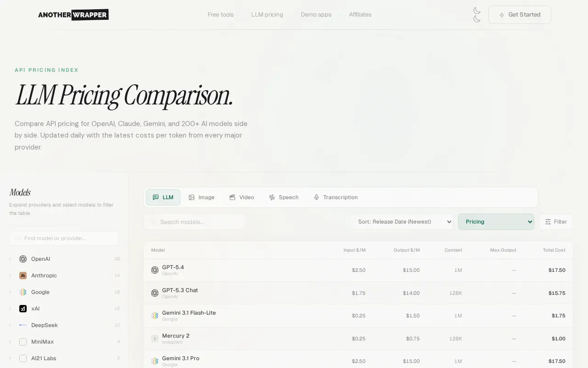Click the $15.75 total cost value
This screenshot has height=368, width=588.
click(557, 293)
